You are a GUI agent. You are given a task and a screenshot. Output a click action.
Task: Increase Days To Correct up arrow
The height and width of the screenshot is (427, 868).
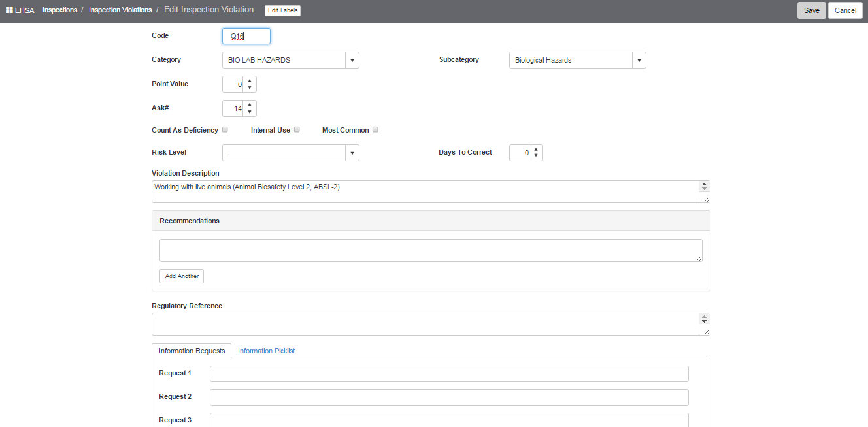pyautogui.click(x=536, y=150)
